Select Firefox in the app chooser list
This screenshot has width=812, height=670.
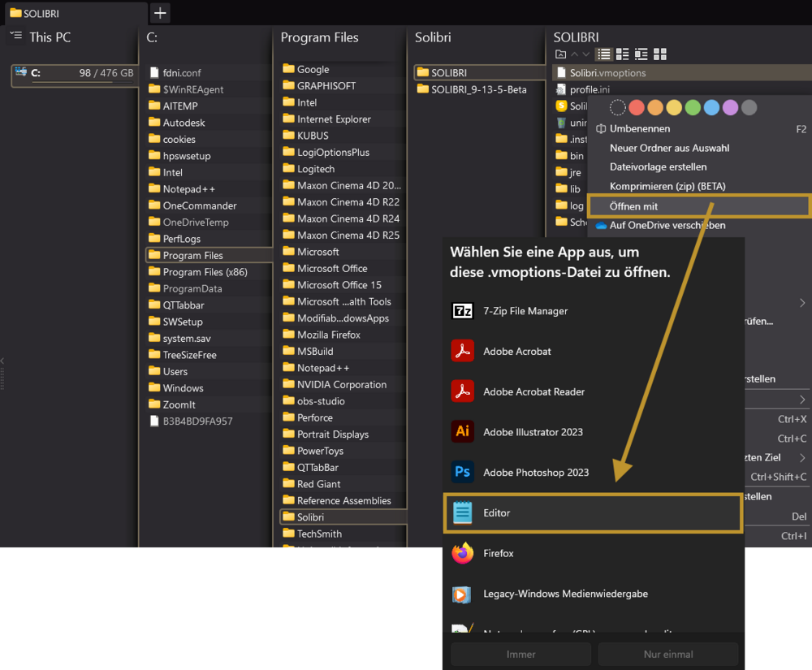tap(594, 553)
